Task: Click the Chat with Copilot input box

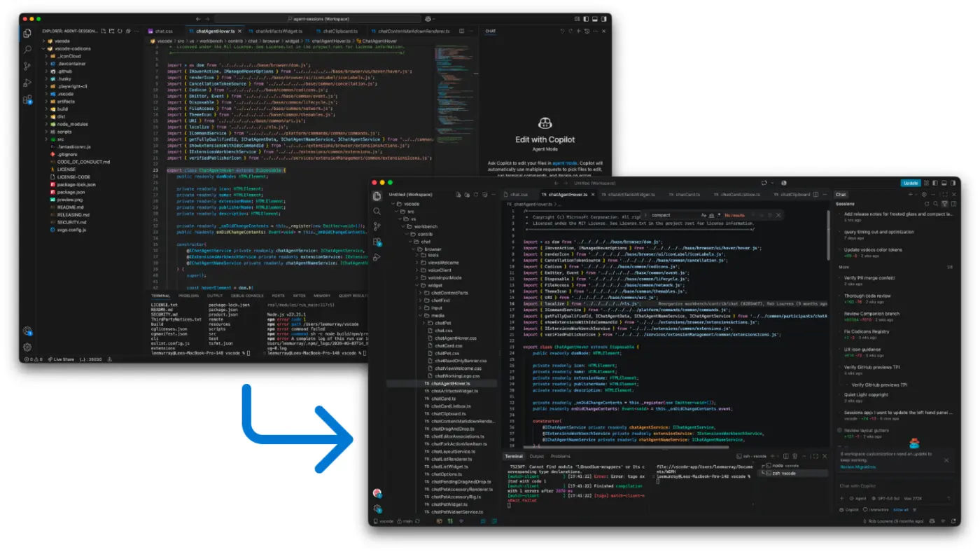Action: point(895,486)
